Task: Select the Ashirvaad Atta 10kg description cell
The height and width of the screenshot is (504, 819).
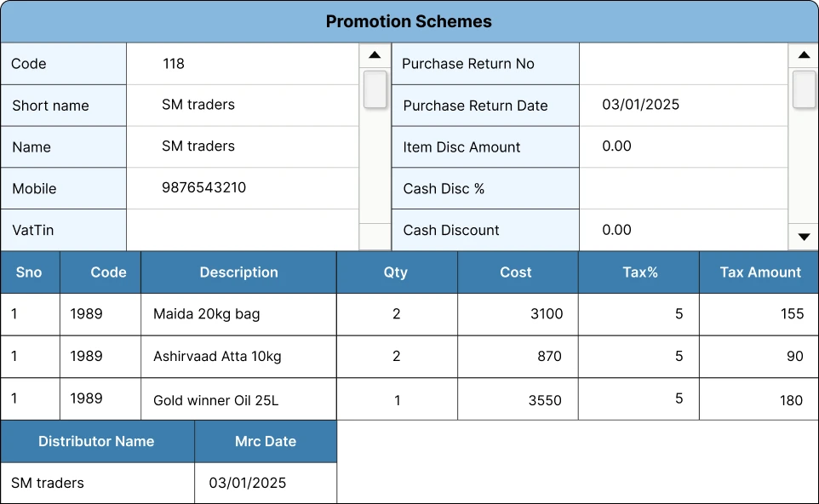Action: pos(238,357)
